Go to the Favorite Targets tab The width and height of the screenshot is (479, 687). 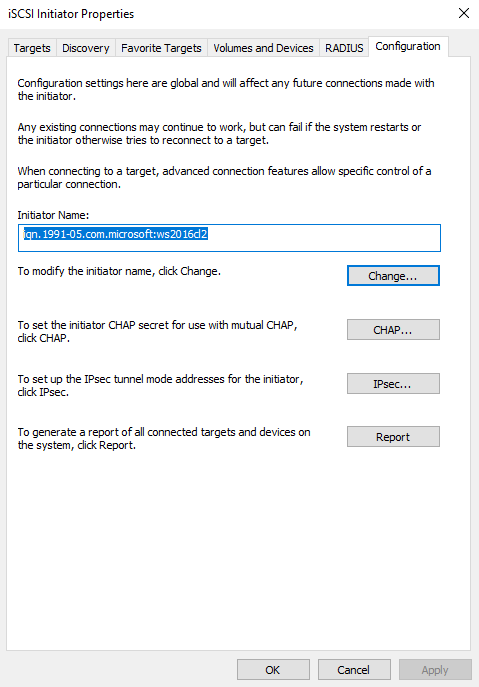[161, 48]
